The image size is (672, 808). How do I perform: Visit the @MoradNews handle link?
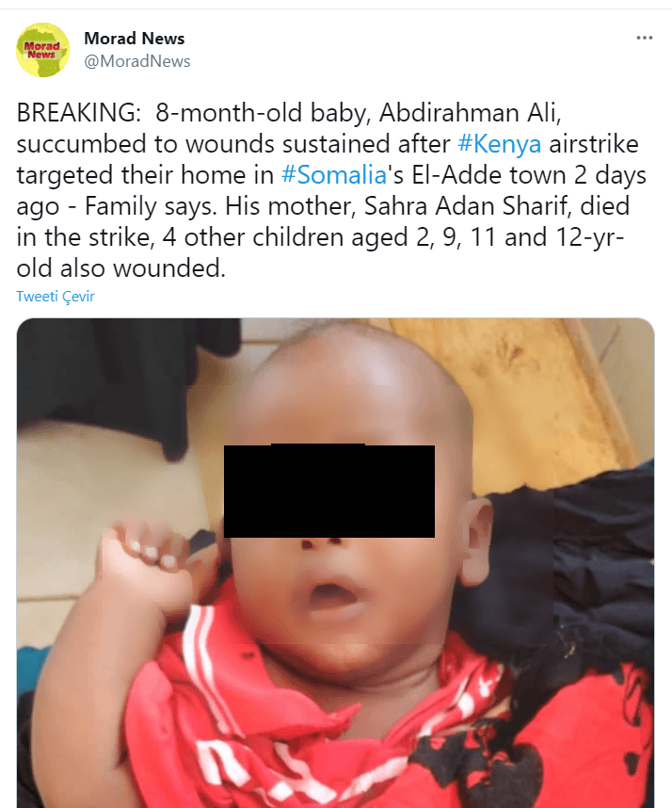[x=137, y=61]
